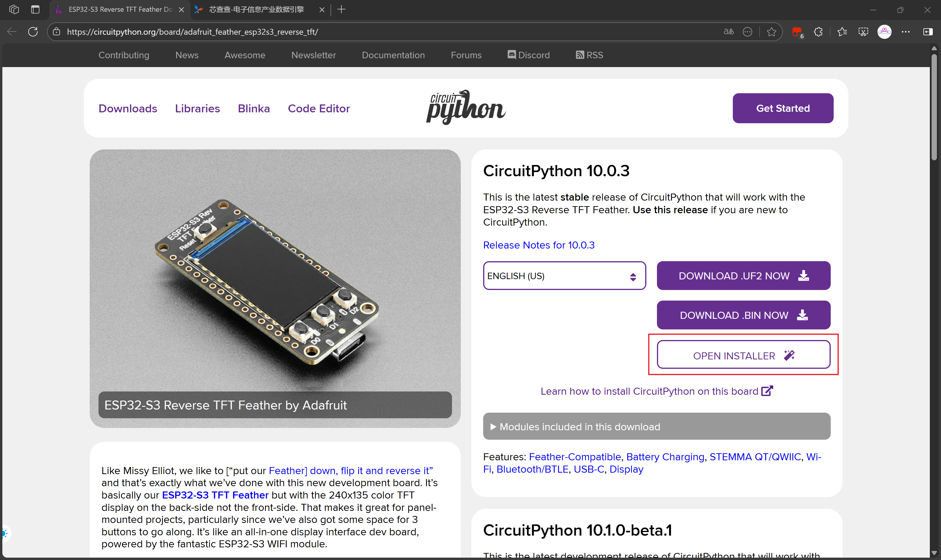The height and width of the screenshot is (560, 941).
Task: Toggle the browser sidebar pane icon
Action: (x=927, y=32)
